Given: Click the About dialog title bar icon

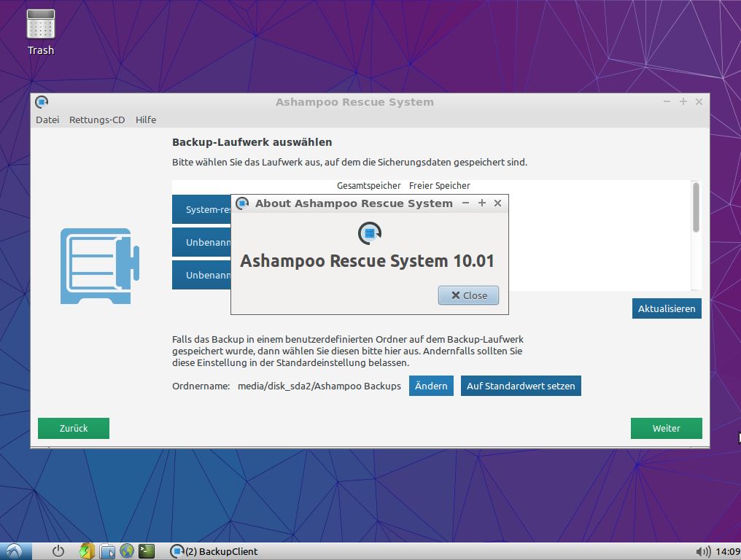Looking at the screenshot, I should click(242, 203).
